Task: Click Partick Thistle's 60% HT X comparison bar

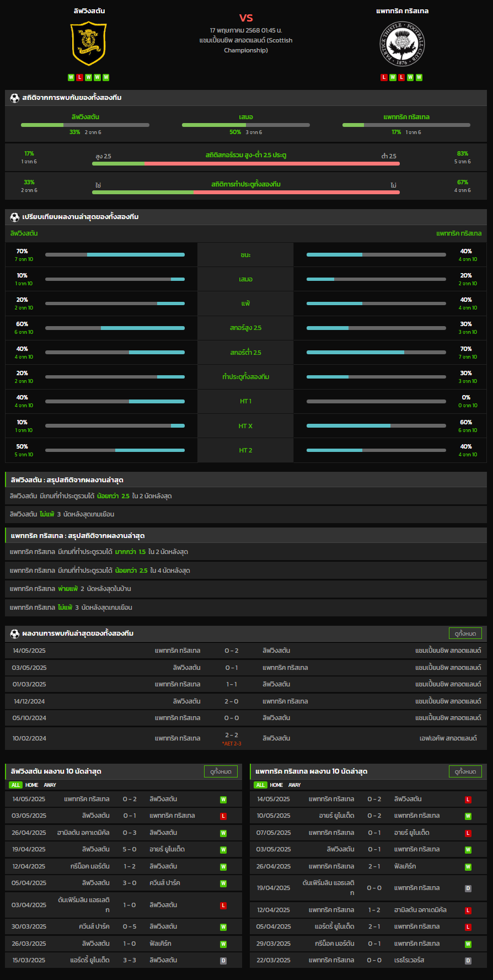Action: (x=376, y=426)
